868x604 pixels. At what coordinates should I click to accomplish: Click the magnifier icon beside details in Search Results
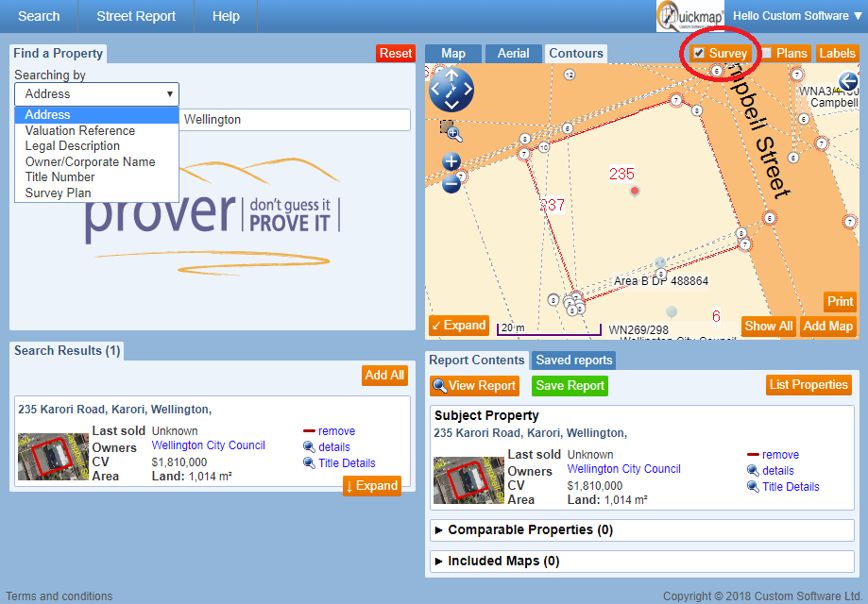[x=309, y=447]
